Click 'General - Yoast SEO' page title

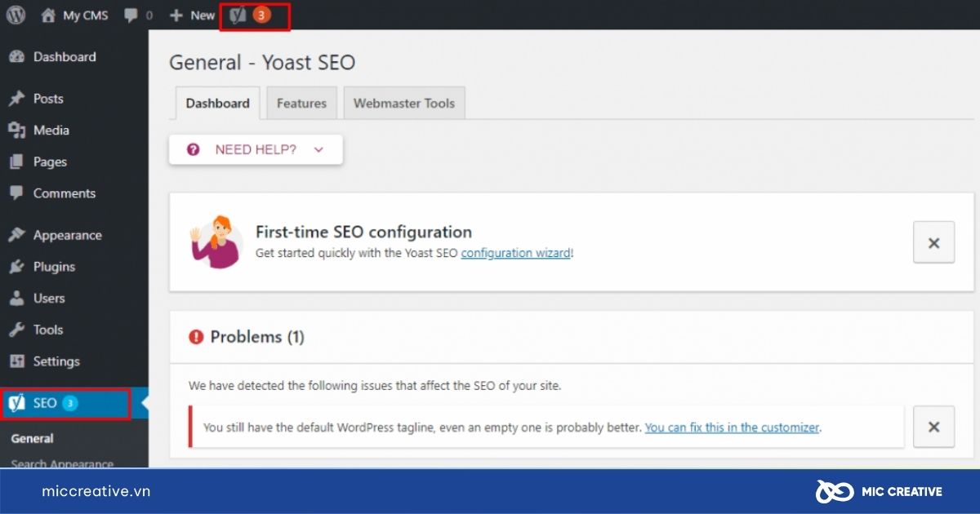(x=262, y=63)
